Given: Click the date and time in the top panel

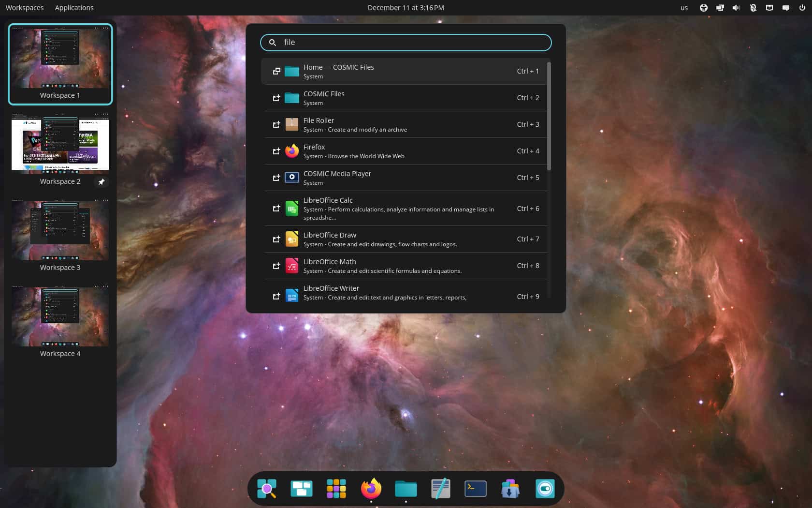Looking at the screenshot, I should [406, 7].
